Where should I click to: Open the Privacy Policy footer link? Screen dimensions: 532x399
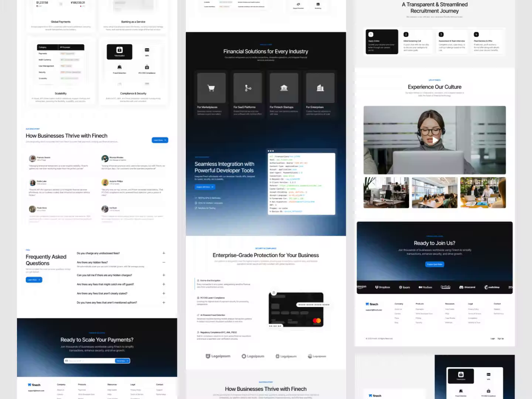click(474, 308)
